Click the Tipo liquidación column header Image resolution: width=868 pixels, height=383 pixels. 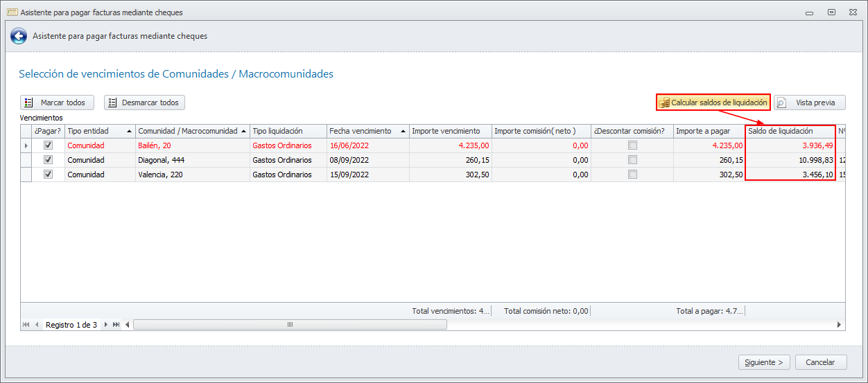pyautogui.click(x=288, y=131)
